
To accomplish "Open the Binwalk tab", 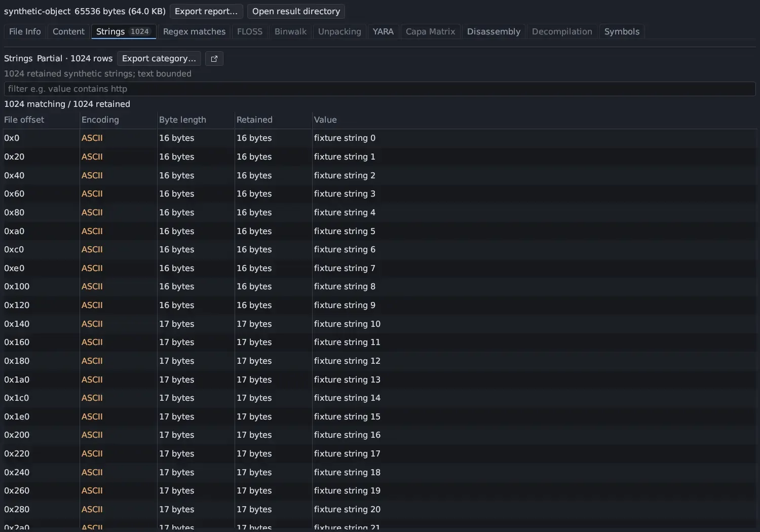I will click(290, 31).
